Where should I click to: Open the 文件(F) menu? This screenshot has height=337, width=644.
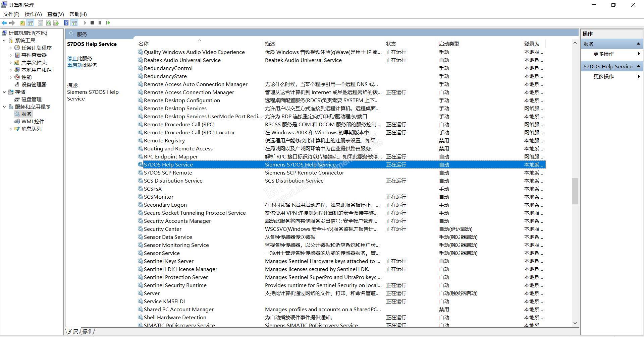click(11, 14)
